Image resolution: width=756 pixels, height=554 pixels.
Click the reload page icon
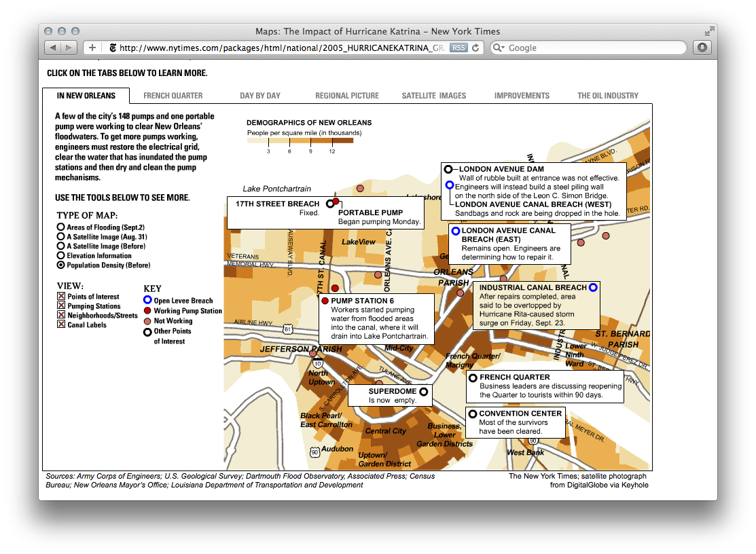click(476, 48)
